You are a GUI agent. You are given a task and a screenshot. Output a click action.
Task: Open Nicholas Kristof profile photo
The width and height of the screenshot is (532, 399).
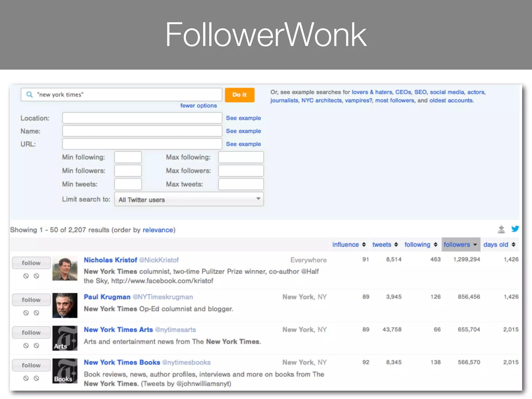coord(65,268)
